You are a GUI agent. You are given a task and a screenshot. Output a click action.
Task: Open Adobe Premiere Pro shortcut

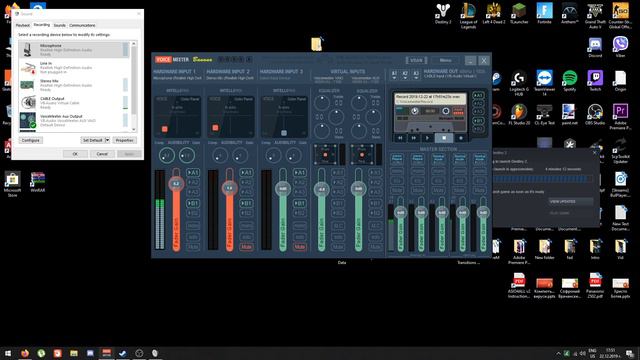[x=620, y=117]
